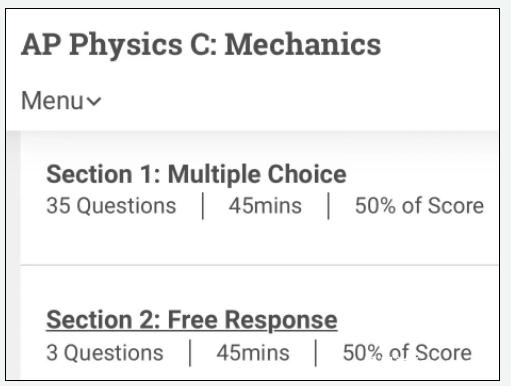The image size is (511, 386).
Task: Click the 35 Questions label
Action: point(111,206)
